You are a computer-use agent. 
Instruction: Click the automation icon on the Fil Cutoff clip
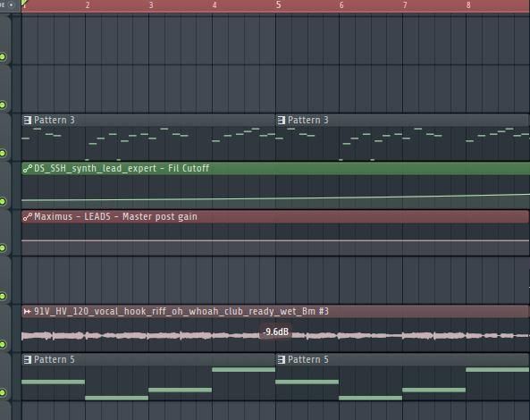(x=28, y=168)
